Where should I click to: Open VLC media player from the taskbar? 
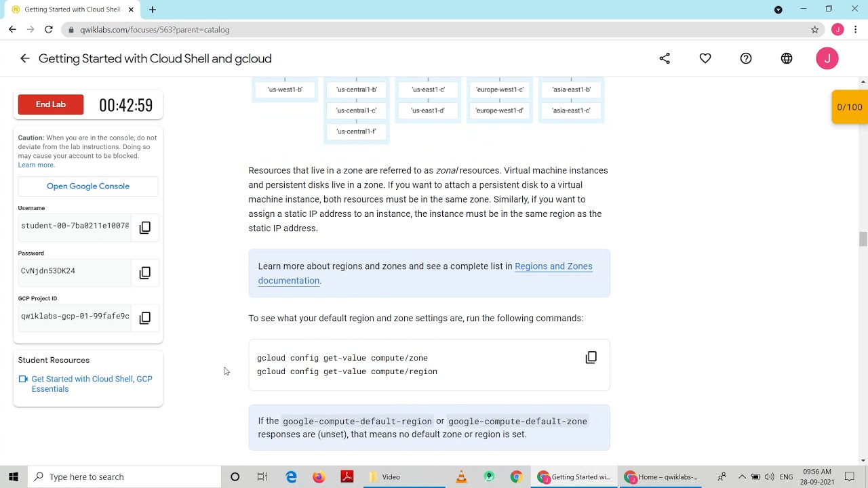click(x=461, y=476)
